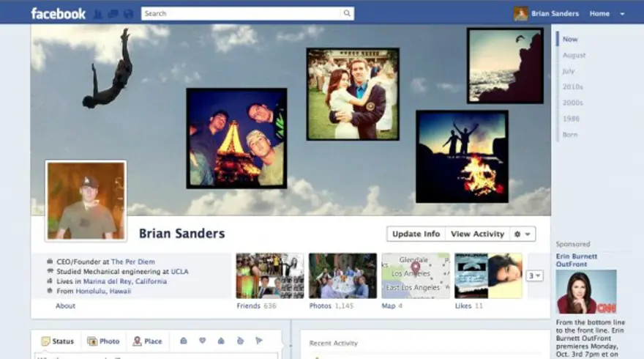Open The Per Diem link
The image size is (644, 359).
132,262
